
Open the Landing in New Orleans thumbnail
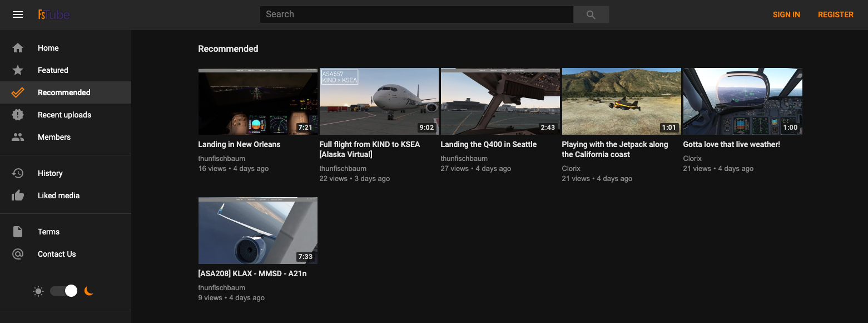[257, 101]
